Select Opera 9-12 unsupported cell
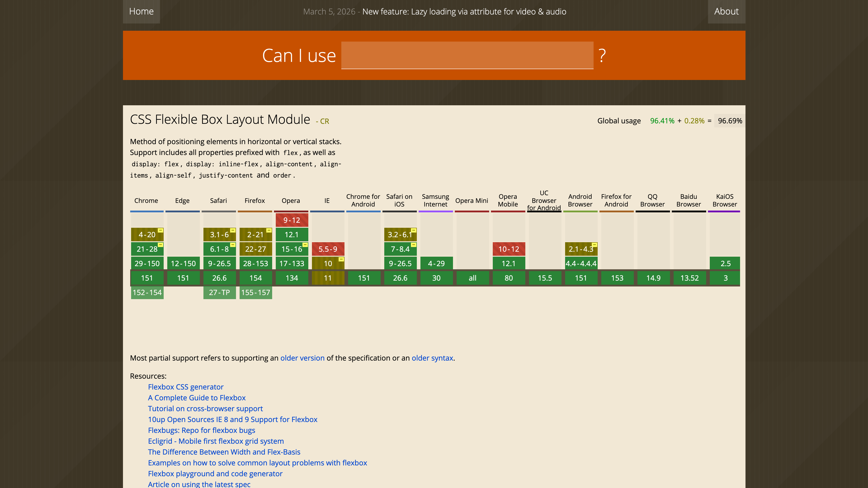868x488 pixels. pyautogui.click(x=291, y=220)
